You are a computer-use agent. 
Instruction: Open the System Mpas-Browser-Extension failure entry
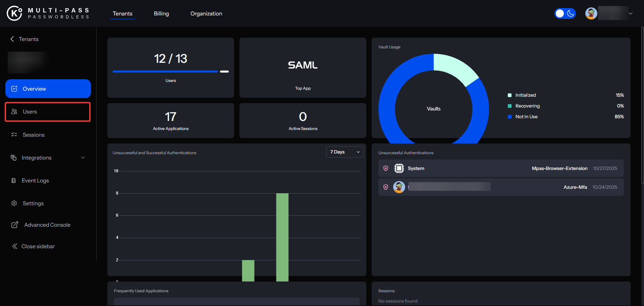point(501,168)
